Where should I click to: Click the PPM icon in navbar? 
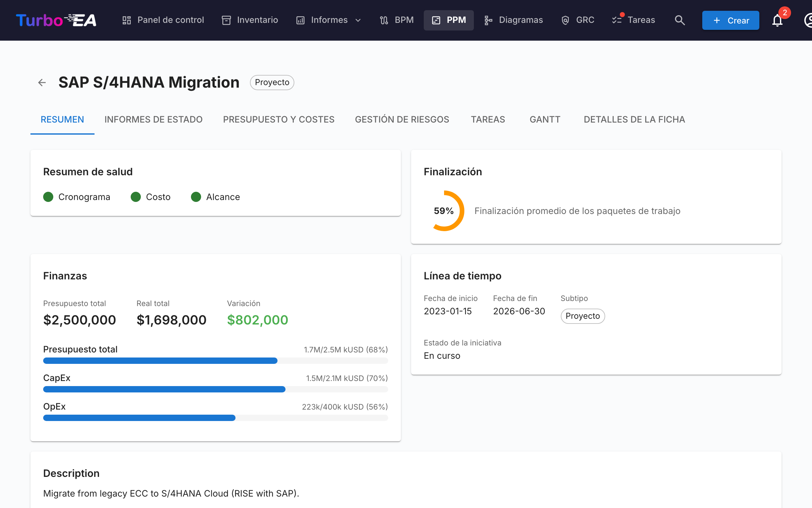[436, 20]
